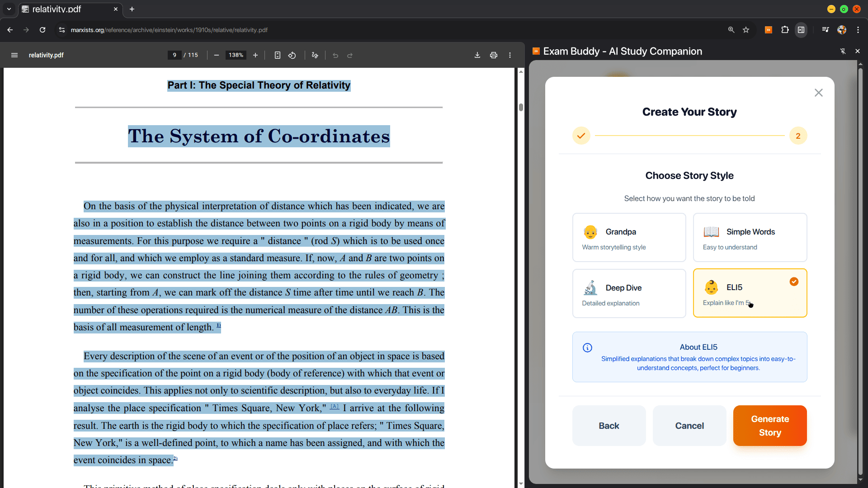The image size is (868, 488).
Task: Click the PDF page number field
Action: (x=175, y=55)
